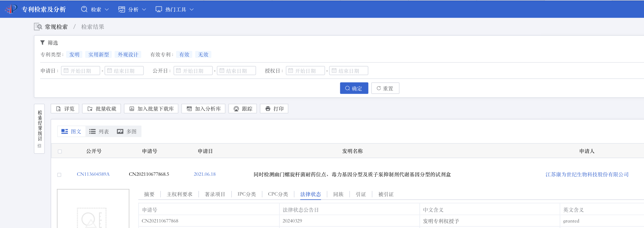Click the granted cell

click(x=571, y=221)
